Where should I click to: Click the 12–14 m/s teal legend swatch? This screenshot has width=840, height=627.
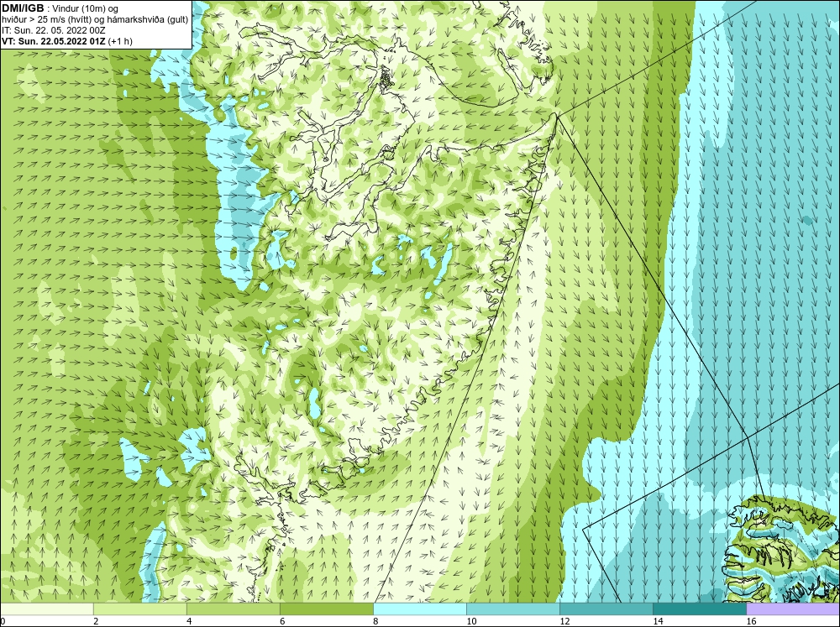606,609
